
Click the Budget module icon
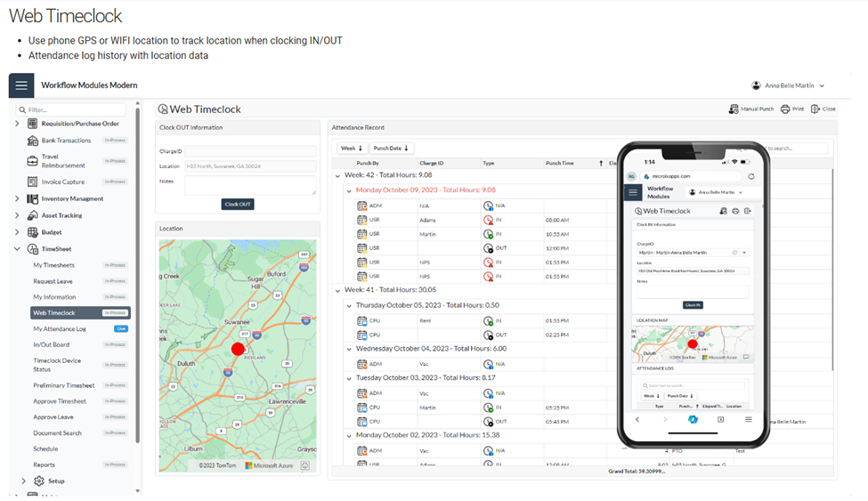point(33,232)
